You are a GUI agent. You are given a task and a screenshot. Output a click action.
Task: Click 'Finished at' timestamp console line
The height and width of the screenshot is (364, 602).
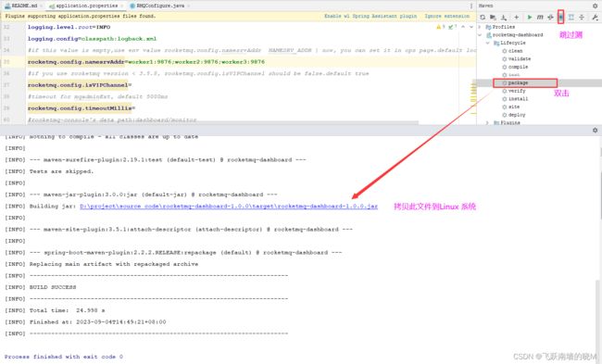pos(85,321)
